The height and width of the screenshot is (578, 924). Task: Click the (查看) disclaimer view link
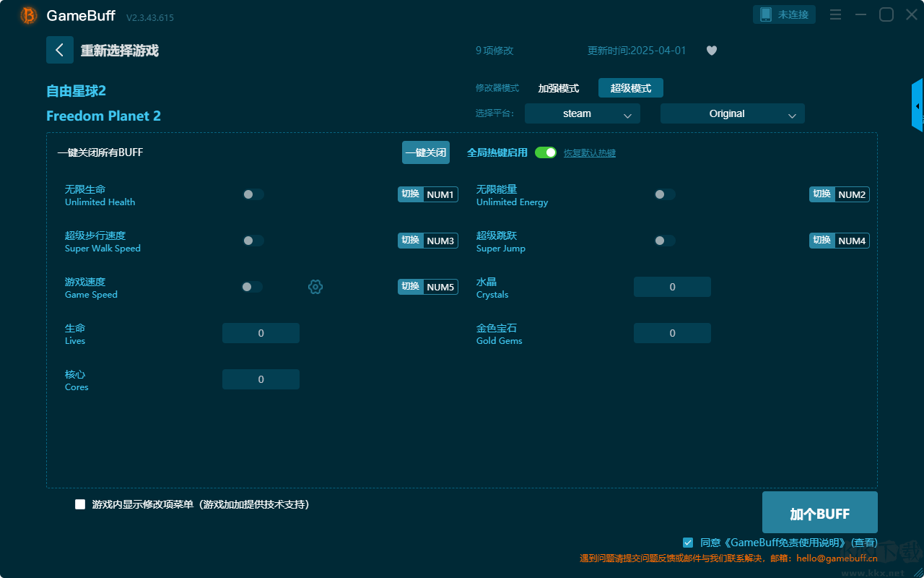865,543
